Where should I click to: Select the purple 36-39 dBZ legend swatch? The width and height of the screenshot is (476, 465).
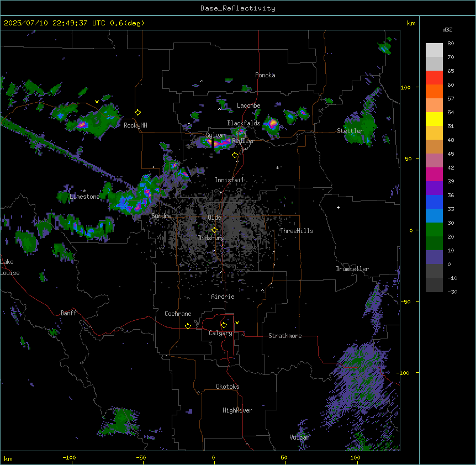click(434, 188)
